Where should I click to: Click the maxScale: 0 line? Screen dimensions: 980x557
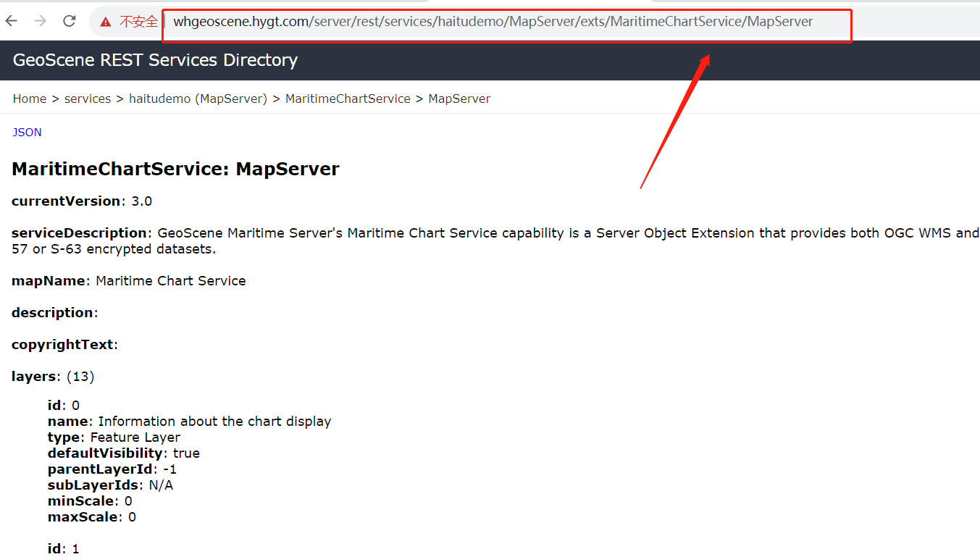[92, 517]
